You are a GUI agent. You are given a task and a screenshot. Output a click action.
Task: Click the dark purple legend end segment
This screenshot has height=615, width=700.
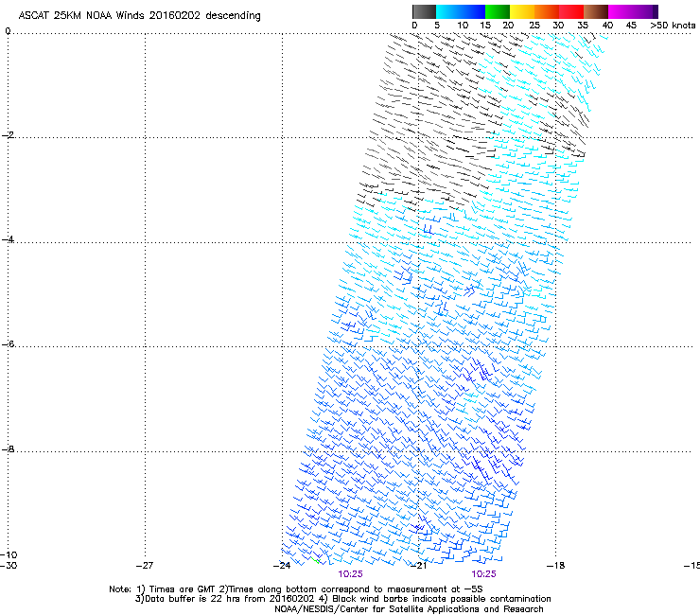[x=654, y=11]
